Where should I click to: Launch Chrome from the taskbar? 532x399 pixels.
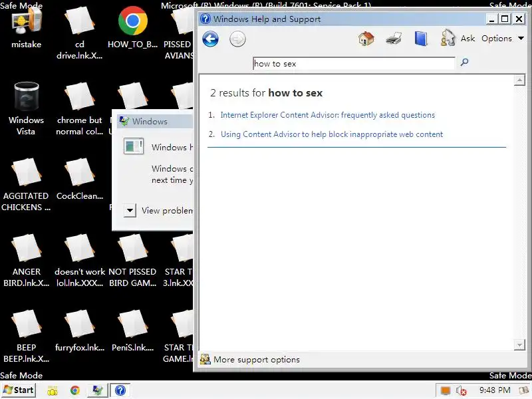pos(75,390)
